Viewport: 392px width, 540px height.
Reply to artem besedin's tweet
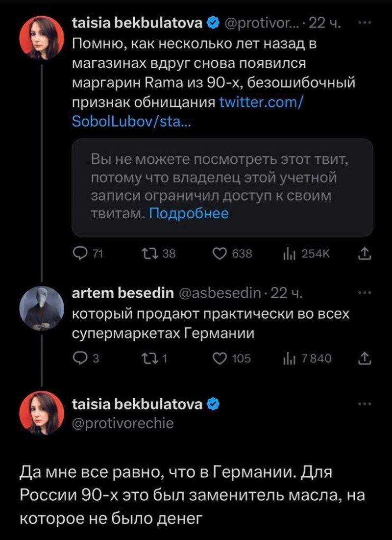pos(79,359)
